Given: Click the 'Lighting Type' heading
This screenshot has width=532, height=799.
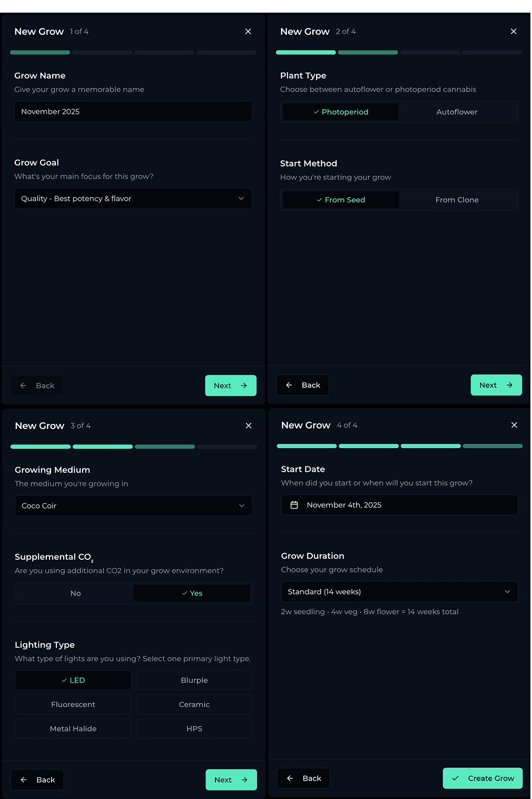Looking at the screenshot, I should point(45,645).
